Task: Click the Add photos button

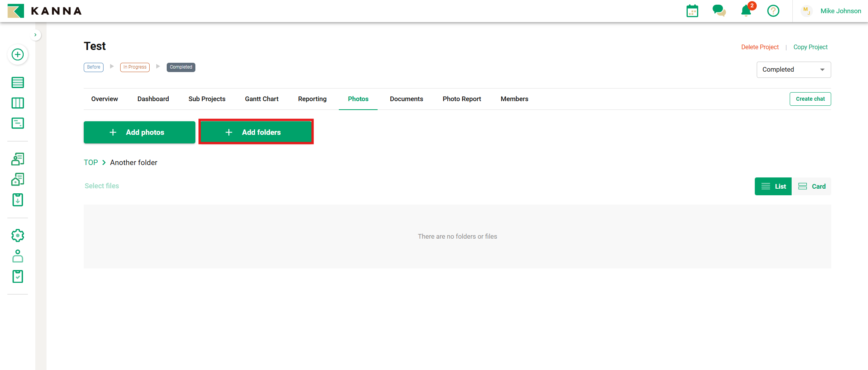Action: click(139, 133)
